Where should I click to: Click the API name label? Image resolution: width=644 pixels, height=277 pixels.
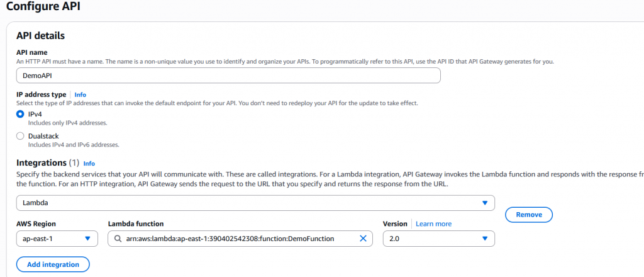coord(31,53)
